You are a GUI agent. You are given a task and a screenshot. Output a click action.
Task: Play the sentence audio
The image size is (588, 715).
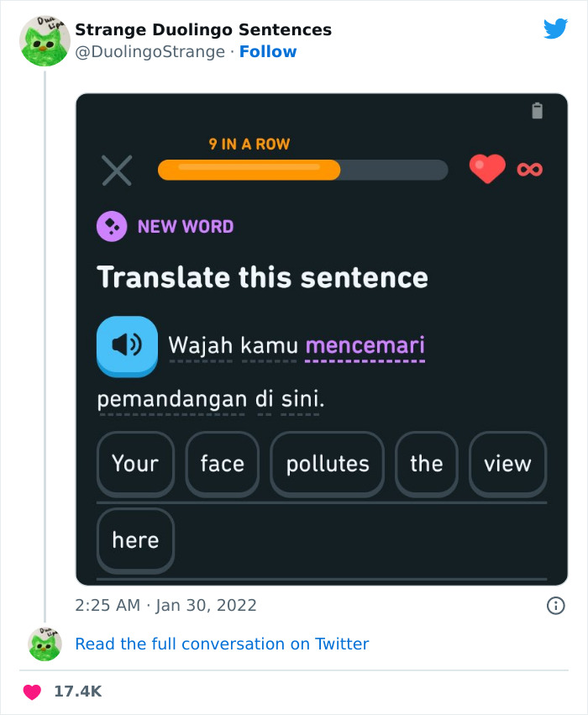pyautogui.click(x=128, y=346)
